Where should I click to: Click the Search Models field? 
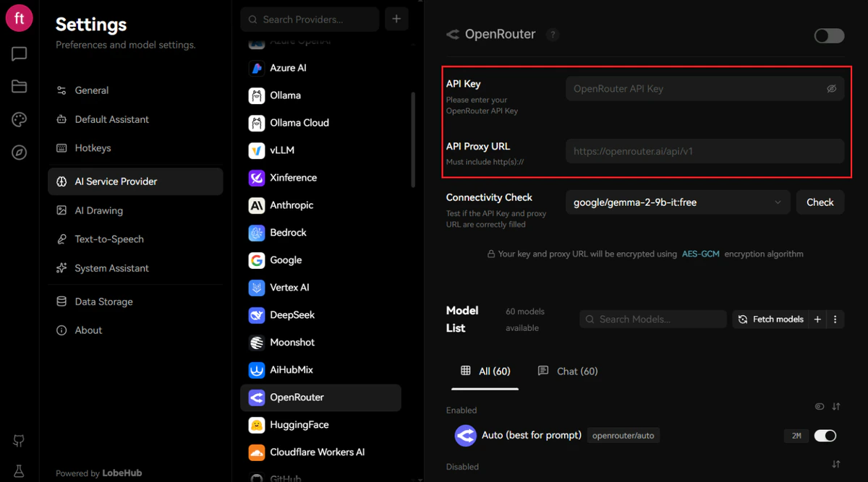[653, 319]
